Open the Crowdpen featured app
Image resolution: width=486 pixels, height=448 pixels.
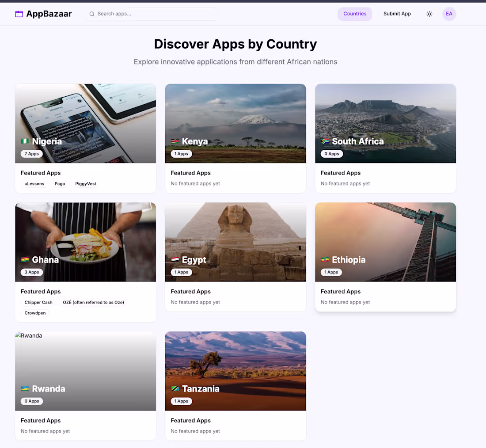[x=34, y=313]
